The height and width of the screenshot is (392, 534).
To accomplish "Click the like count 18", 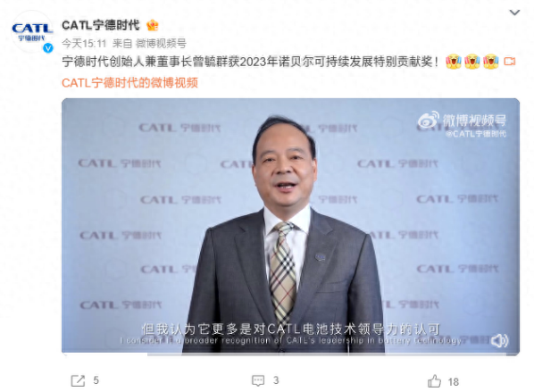I will [454, 382].
